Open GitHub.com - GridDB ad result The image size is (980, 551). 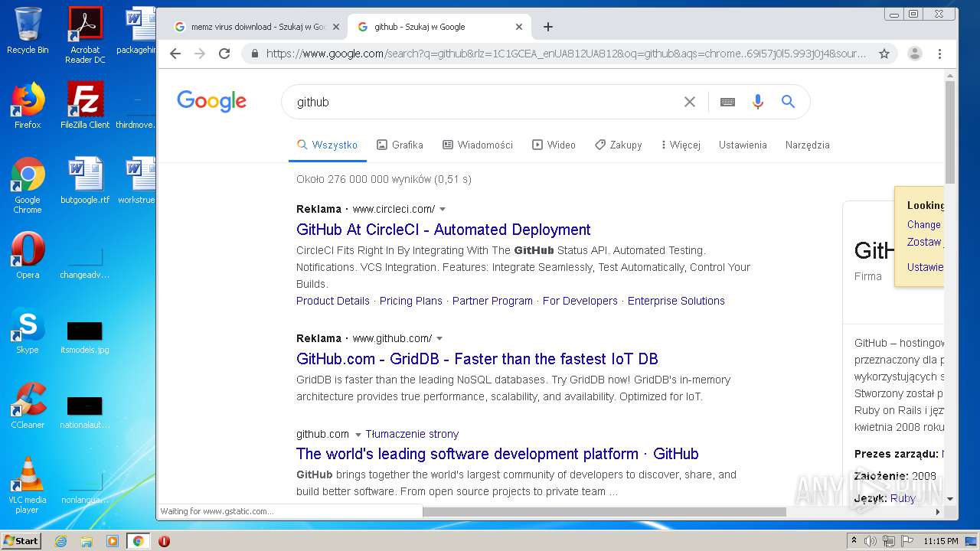tap(477, 359)
